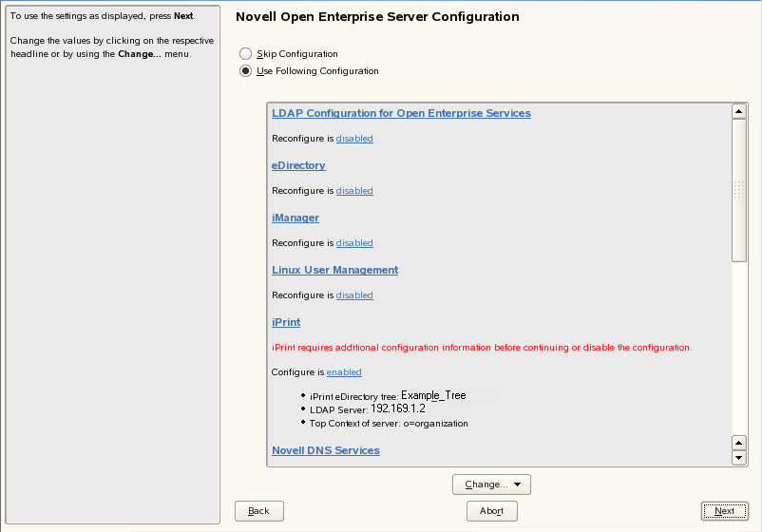Viewport: 763px width, 532px height.
Task: Toggle disabled link under eDirectory
Action: pyautogui.click(x=354, y=191)
